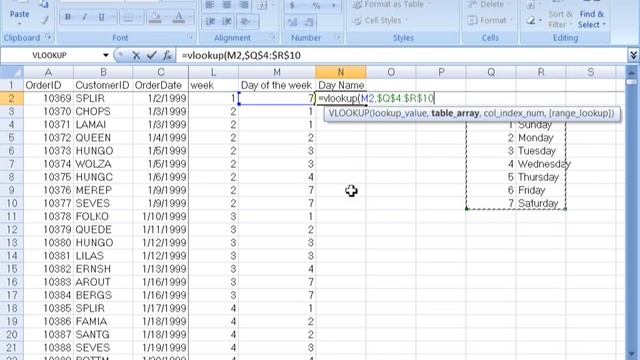Click the Name Box showing VLOOKUP
This screenshot has width=640, height=360.
(x=50, y=56)
